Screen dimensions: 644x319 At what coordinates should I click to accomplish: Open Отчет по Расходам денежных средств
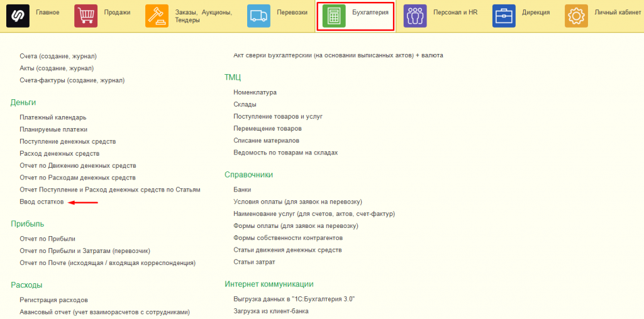pyautogui.click(x=77, y=178)
